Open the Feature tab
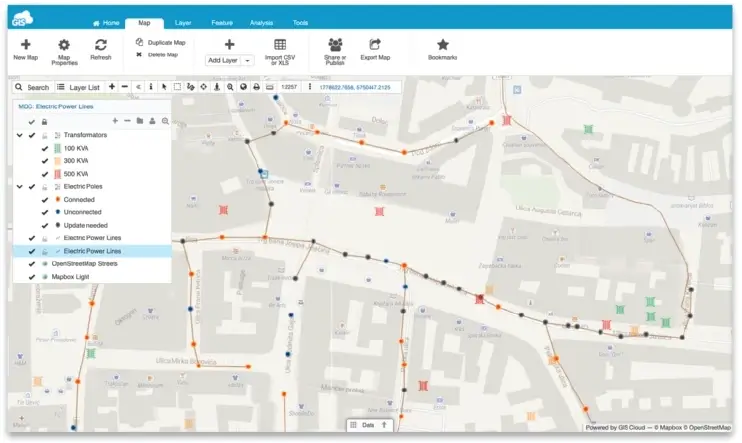 222,21
